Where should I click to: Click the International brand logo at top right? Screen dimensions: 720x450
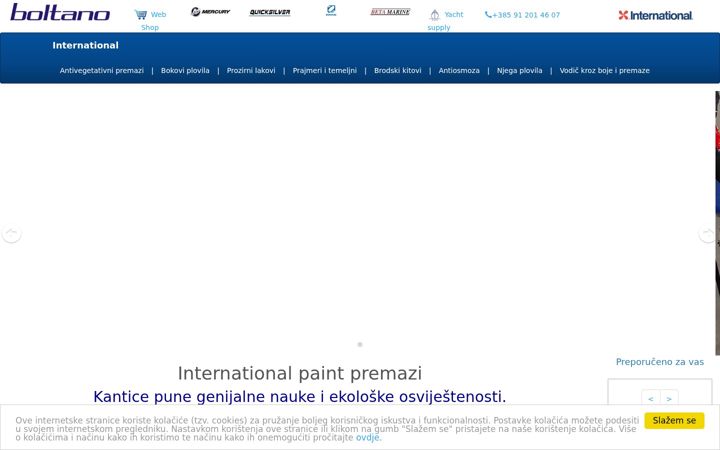tap(655, 16)
